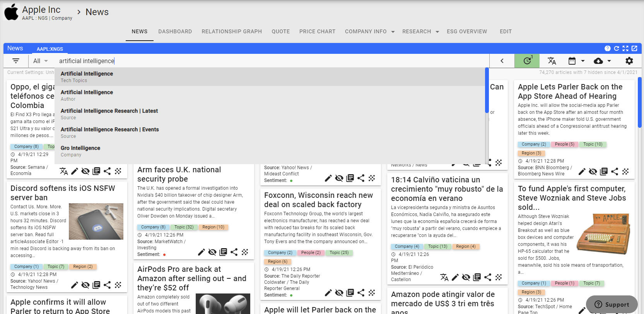Open the Relationship Graph tab
The image size is (644, 314).
click(x=232, y=31)
